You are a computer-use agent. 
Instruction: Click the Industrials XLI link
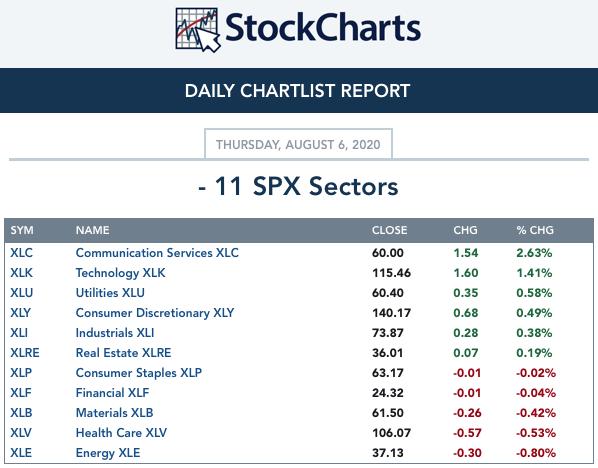point(115,333)
